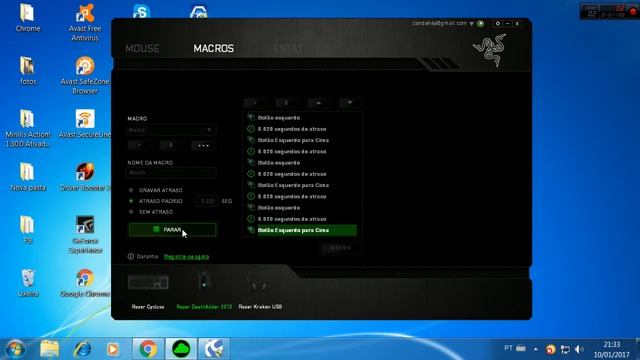
Task: Expand the account email dropdown arrow
Action: 471,24
